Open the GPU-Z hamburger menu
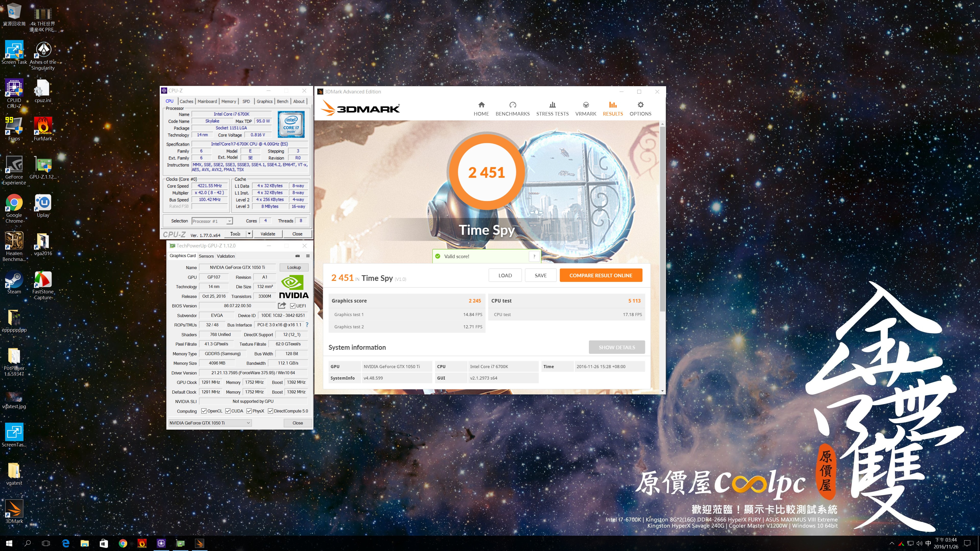980x551 pixels. click(x=308, y=256)
